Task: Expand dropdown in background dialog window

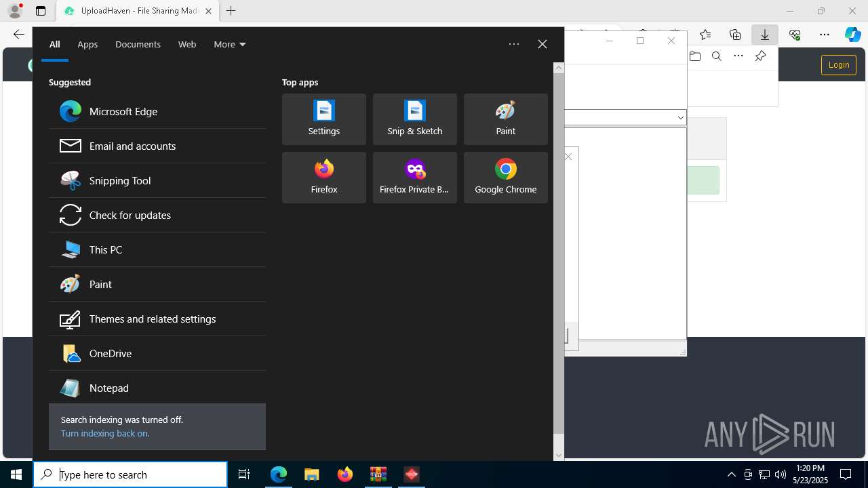Action: [x=680, y=117]
